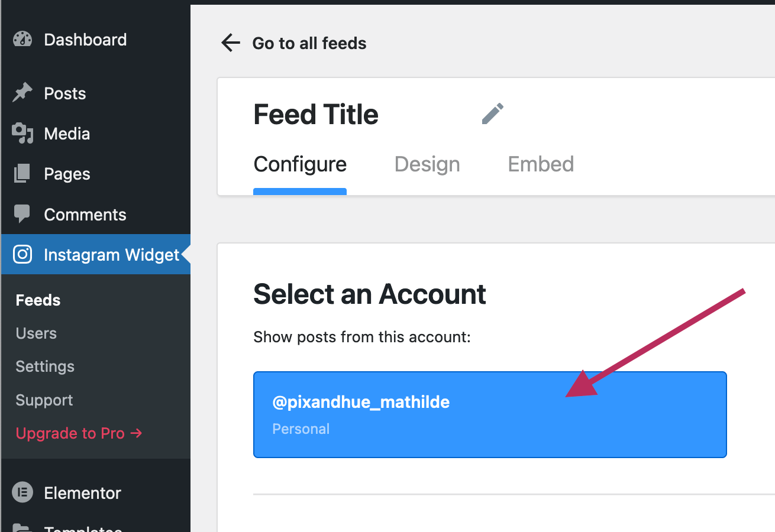Open the Support submenu item

click(x=44, y=400)
